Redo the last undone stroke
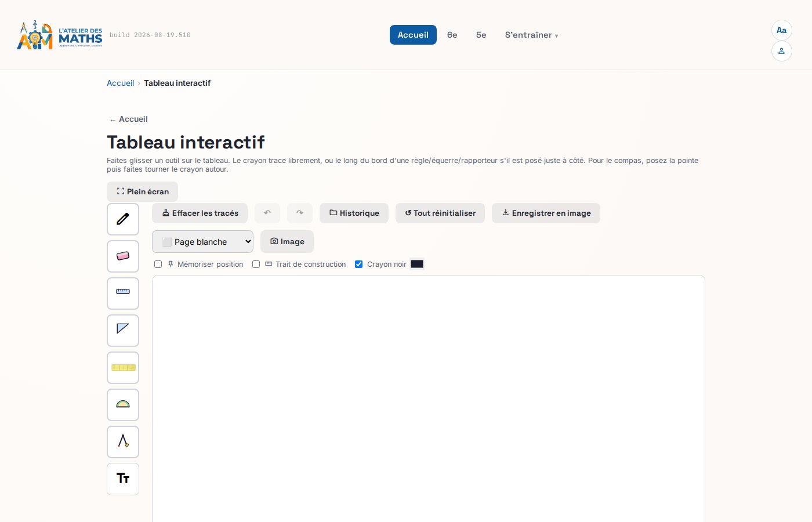This screenshot has width=812, height=522. point(300,213)
